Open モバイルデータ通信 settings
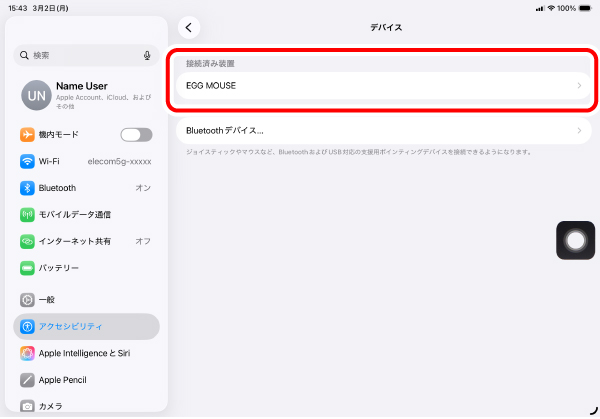 point(86,215)
